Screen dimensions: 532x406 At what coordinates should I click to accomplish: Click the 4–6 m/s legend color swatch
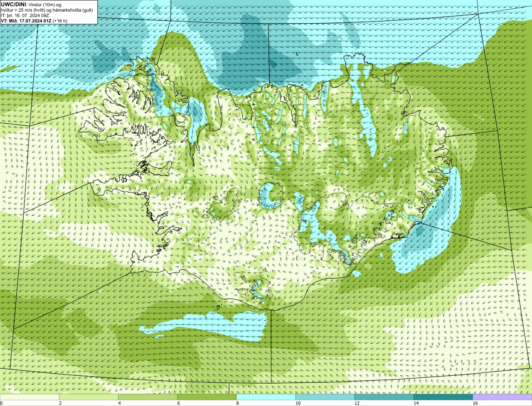coord(148,397)
